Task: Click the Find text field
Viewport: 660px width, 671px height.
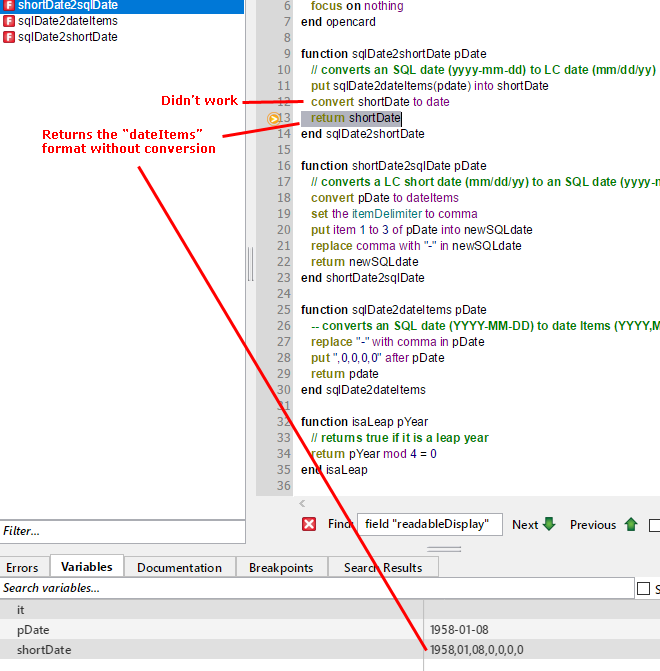Action: (x=430, y=524)
